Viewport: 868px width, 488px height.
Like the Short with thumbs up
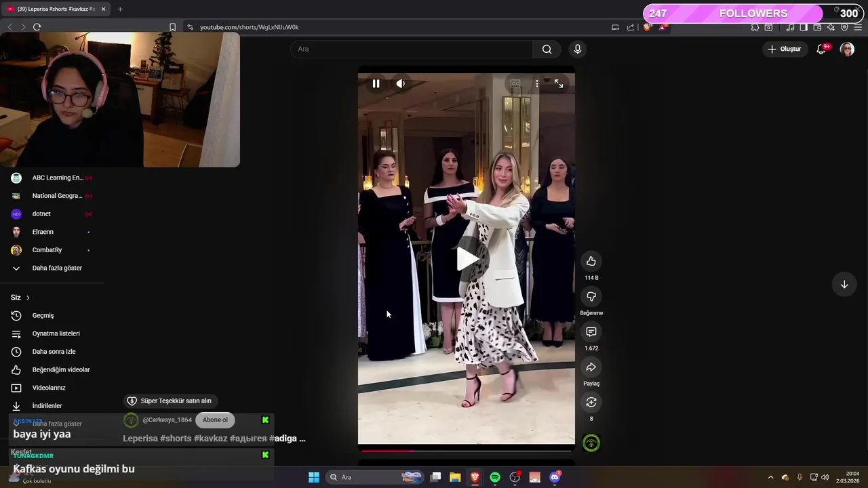tap(591, 261)
